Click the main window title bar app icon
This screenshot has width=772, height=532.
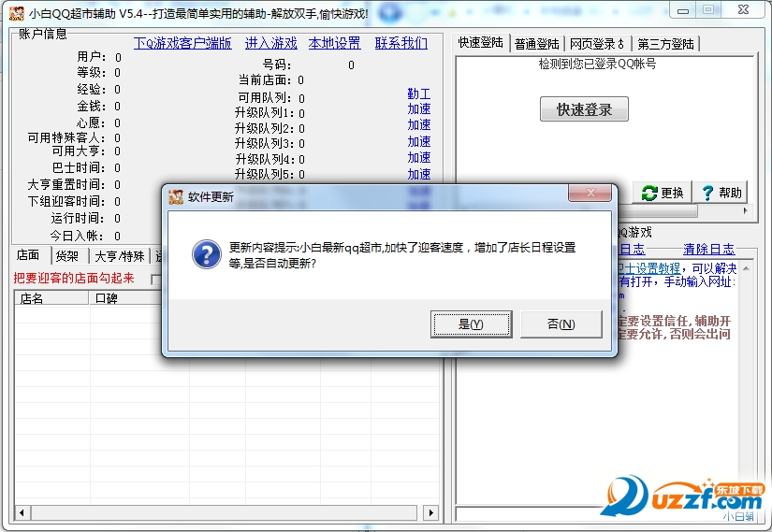point(16,13)
